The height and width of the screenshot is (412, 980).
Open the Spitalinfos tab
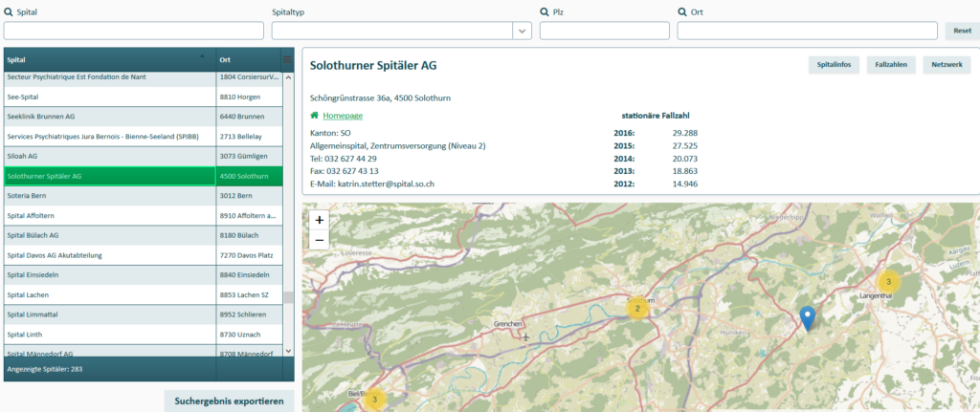tap(834, 65)
